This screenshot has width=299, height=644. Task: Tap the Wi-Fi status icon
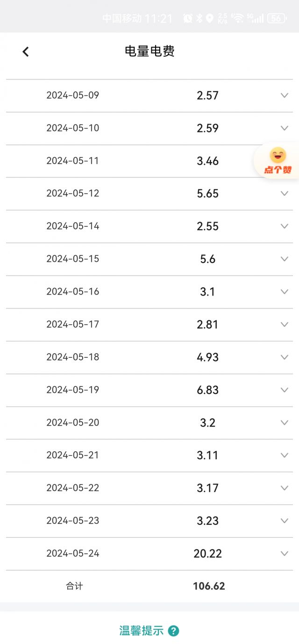point(237,18)
